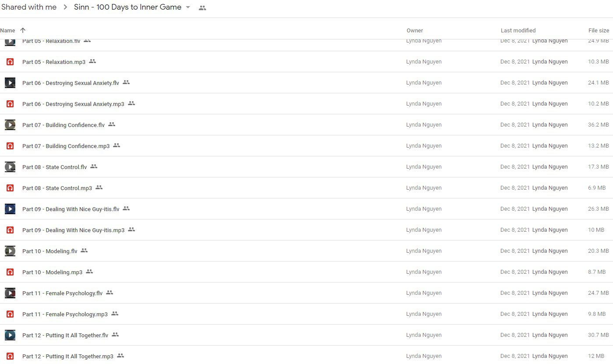Select file name Part 08 - State Control.mp3
The height and width of the screenshot is (364, 613).
[x=57, y=188]
